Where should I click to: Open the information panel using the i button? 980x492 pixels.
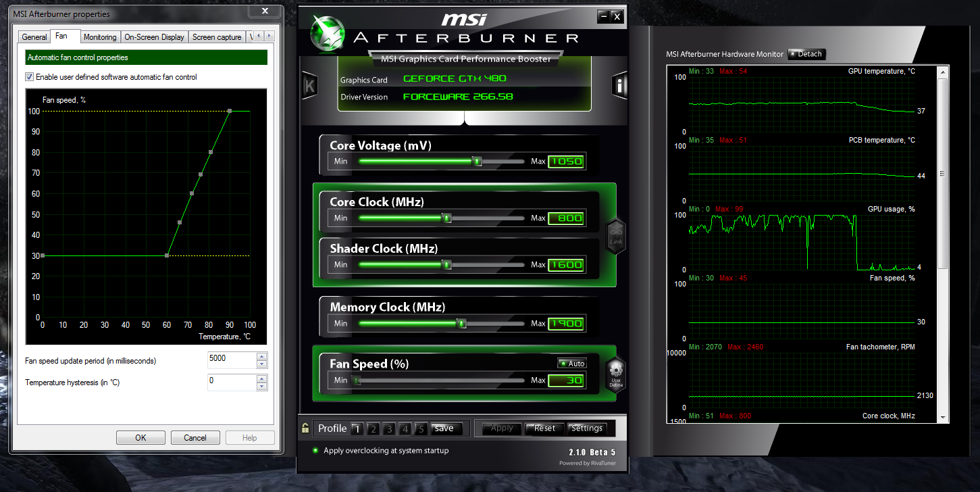coord(619,85)
